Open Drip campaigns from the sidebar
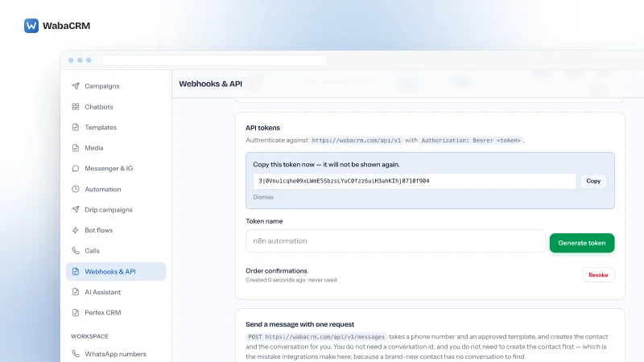The width and height of the screenshot is (644, 362). click(116, 210)
